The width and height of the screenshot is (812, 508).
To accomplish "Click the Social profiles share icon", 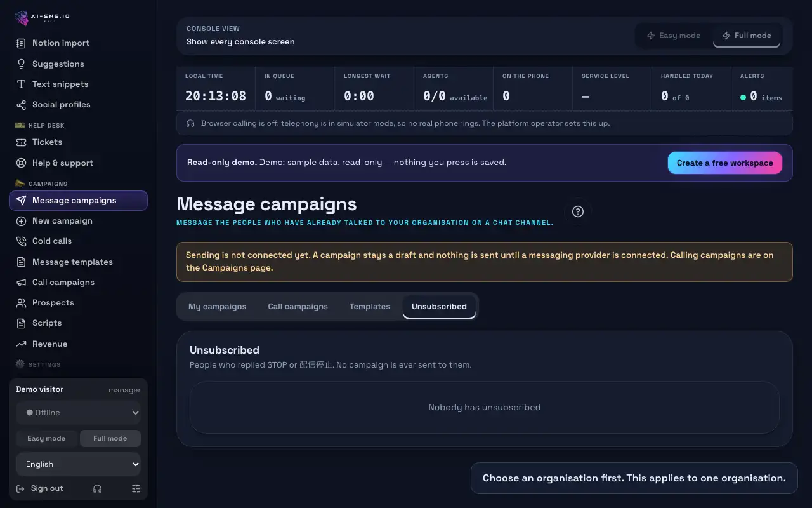I will pos(22,105).
